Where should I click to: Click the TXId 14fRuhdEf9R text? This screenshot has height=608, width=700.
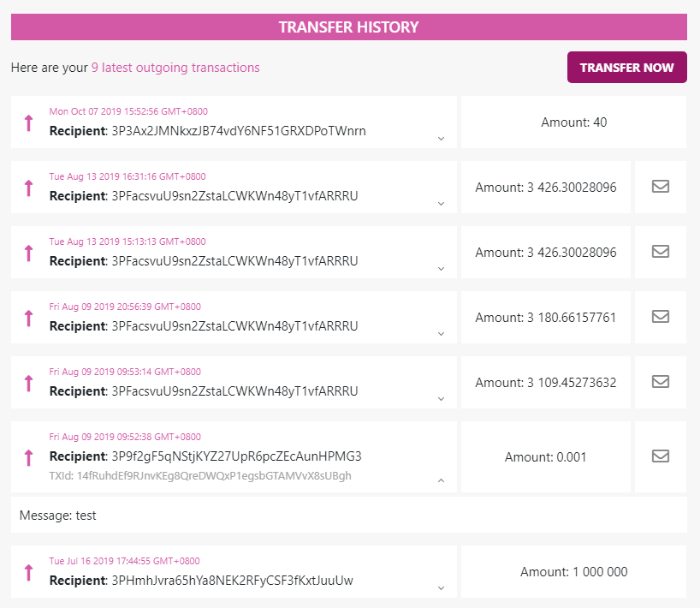click(x=200, y=476)
